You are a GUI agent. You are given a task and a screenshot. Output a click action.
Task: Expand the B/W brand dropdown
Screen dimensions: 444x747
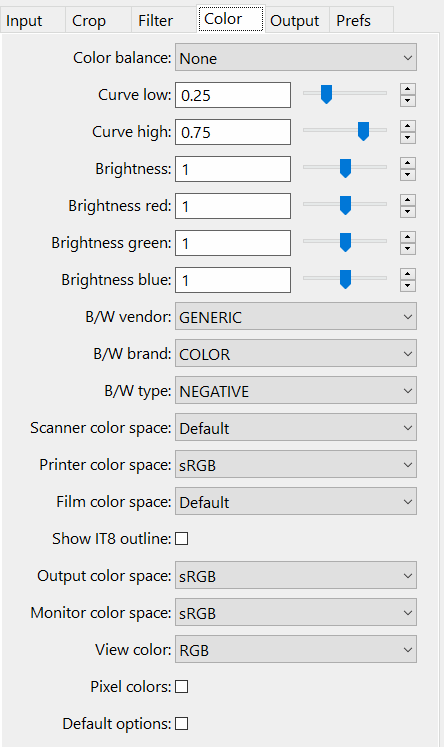click(296, 353)
